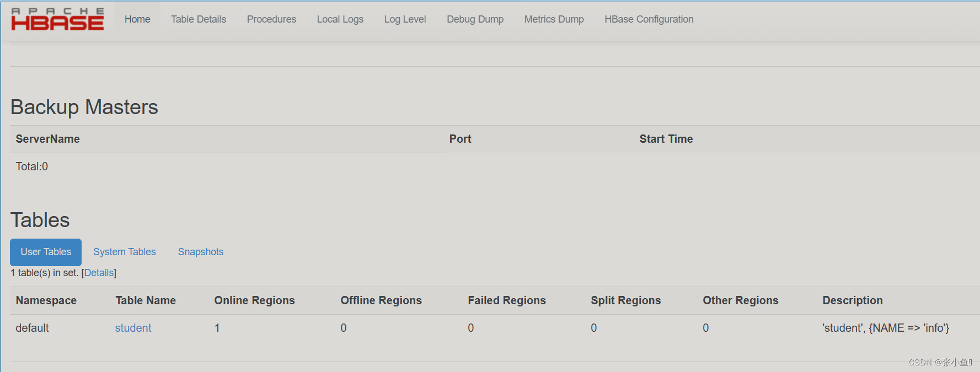Select the Online Regions column header
Screen dimensions: 980x372
[254, 300]
